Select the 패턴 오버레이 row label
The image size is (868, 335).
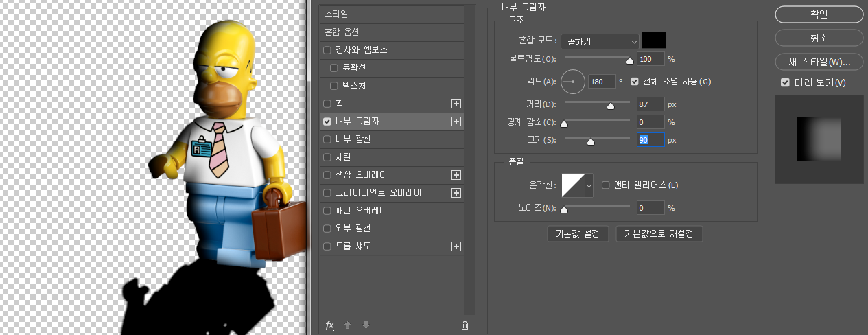361,211
